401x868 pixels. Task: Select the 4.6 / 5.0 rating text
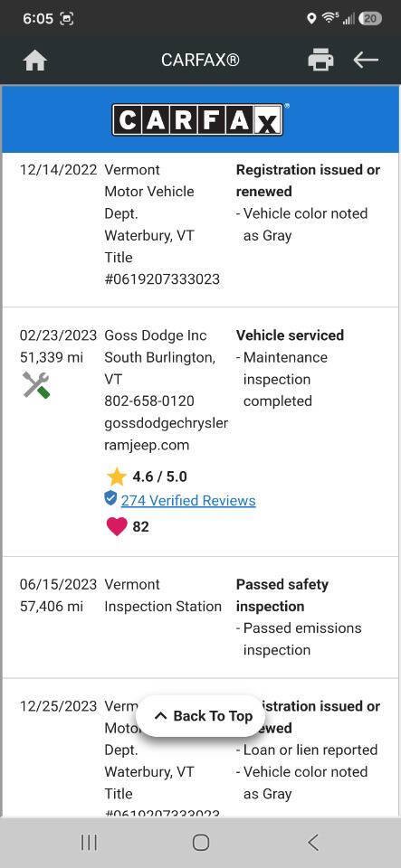[x=159, y=476]
